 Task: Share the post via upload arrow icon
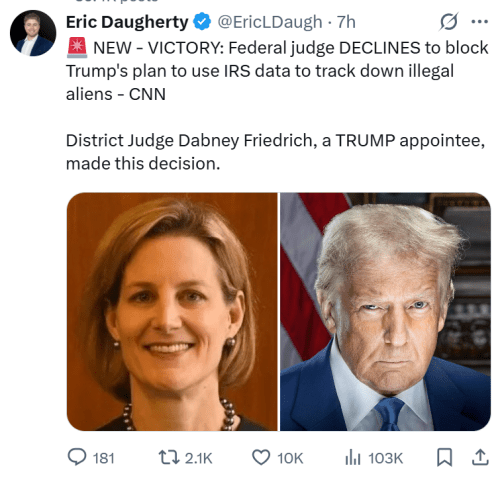click(480, 457)
